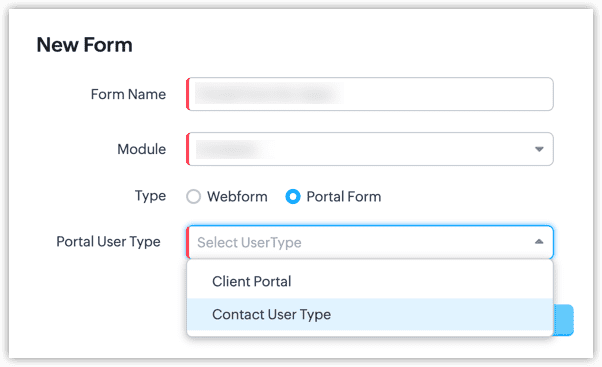Click the Form Name field label
602x367 pixels.
click(x=128, y=94)
